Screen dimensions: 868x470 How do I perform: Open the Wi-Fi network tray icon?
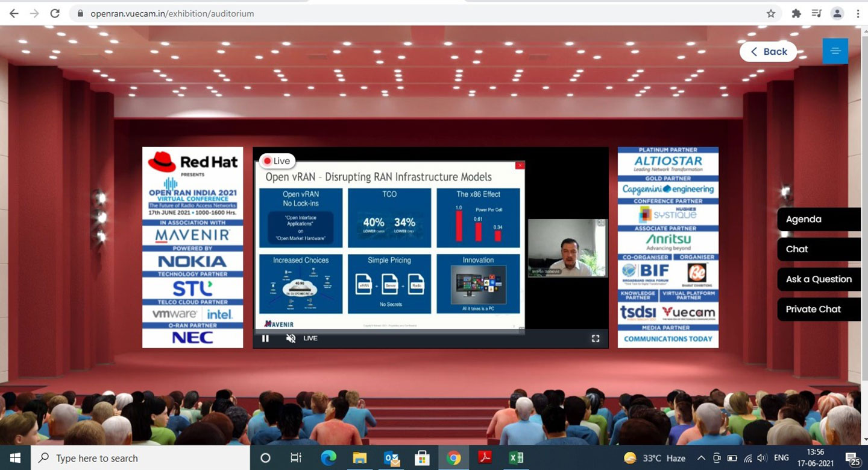pyautogui.click(x=748, y=458)
